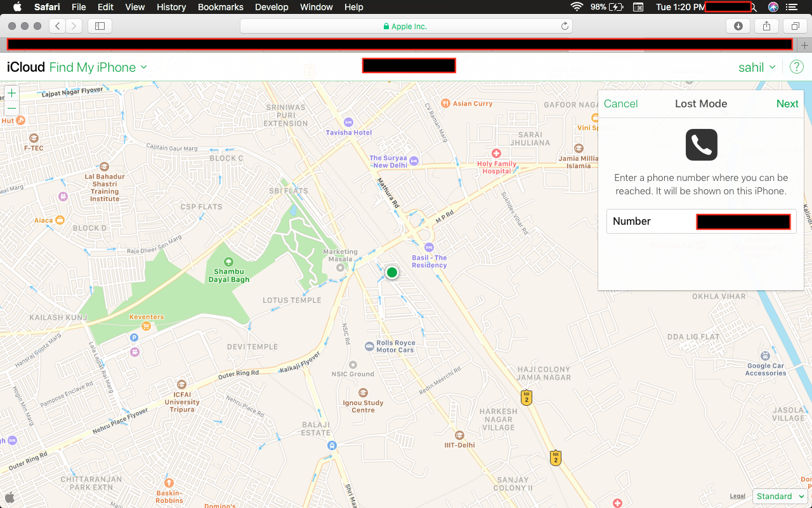Screen dimensions: 812x508
Task: Click Keventers map pin
Action: coord(146,326)
